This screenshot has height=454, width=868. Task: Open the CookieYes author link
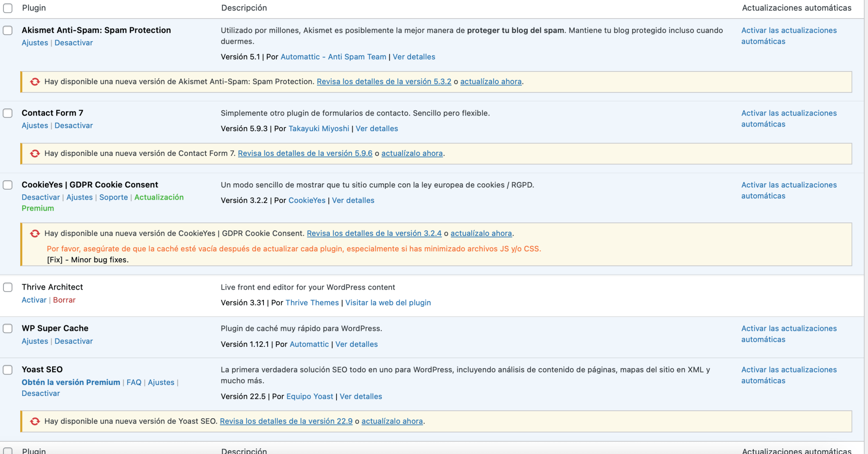coord(307,201)
